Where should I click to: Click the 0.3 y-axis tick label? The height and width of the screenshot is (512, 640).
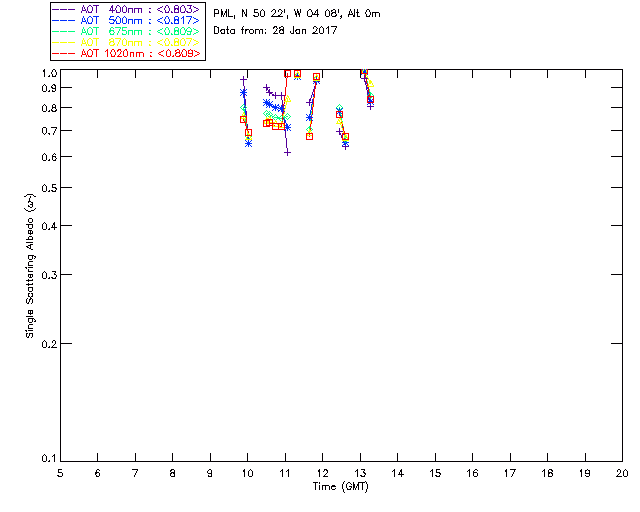[49, 275]
